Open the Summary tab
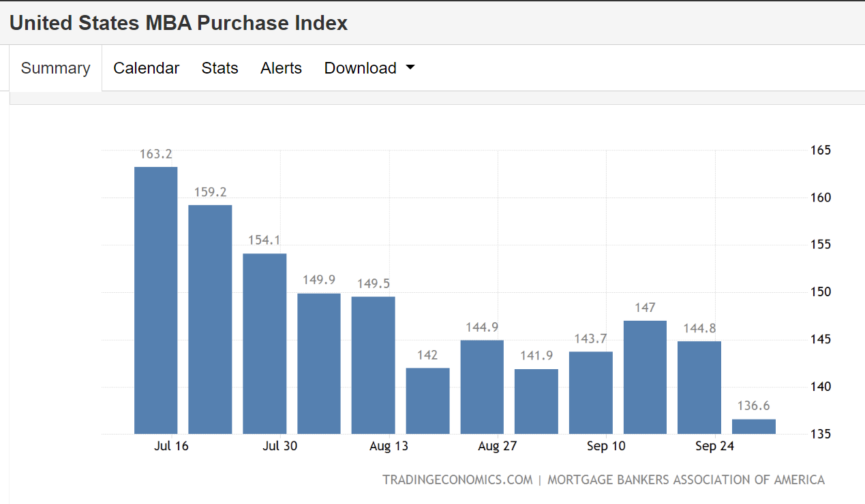This screenshot has width=865, height=504. point(55,68)
